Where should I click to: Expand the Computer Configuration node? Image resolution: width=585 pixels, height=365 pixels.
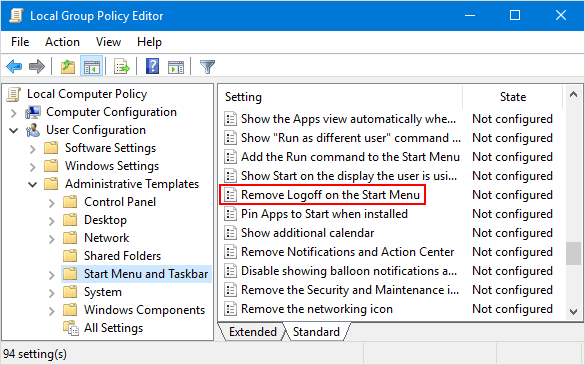13,113
